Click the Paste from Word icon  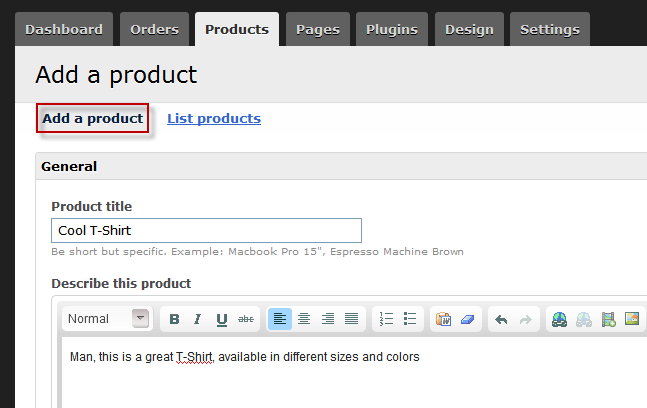click(x=444, y=319)
